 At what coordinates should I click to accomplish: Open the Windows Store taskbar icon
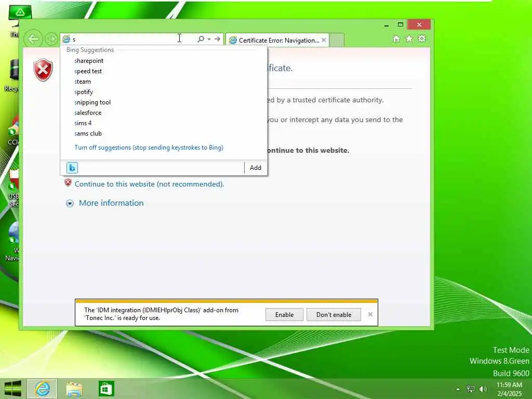[x=106, y=389]
